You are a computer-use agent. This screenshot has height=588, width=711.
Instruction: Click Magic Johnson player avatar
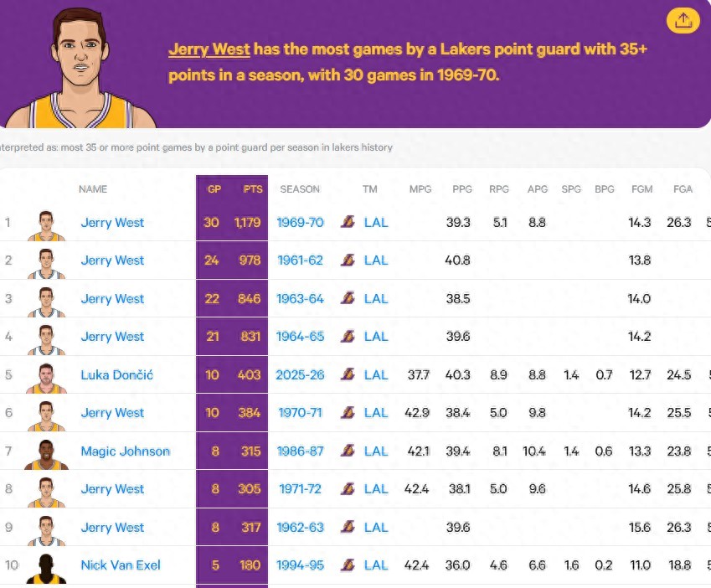46,453
